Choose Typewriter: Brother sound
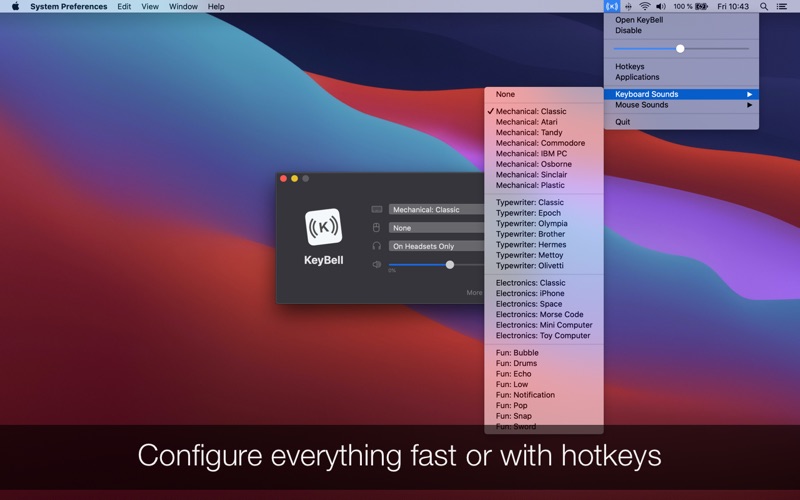The height and width of the screenshot is (500, 800). pyautogui.click(x=544, y=234)
